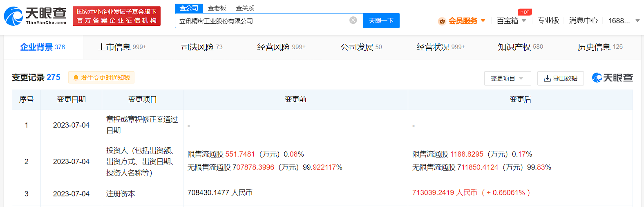Switch to the 公司发展 tab
Viewport: 644px width, 207px height.
(x=361, y=47)
